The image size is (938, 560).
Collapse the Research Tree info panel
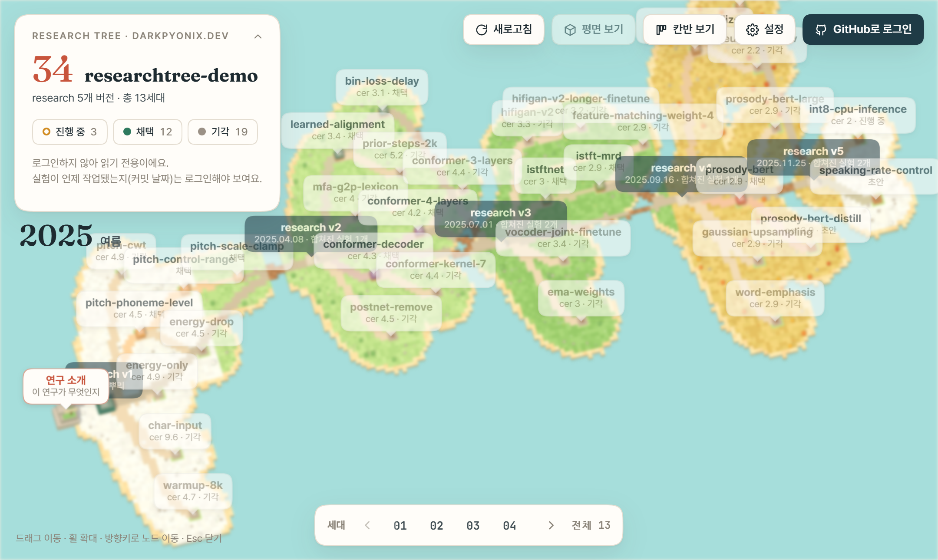pos(258,36)
